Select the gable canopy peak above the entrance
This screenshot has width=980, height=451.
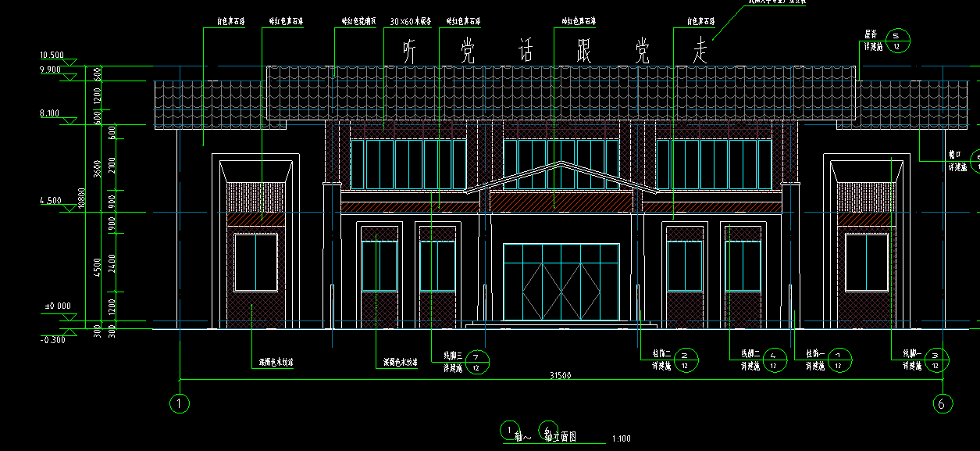561,177
